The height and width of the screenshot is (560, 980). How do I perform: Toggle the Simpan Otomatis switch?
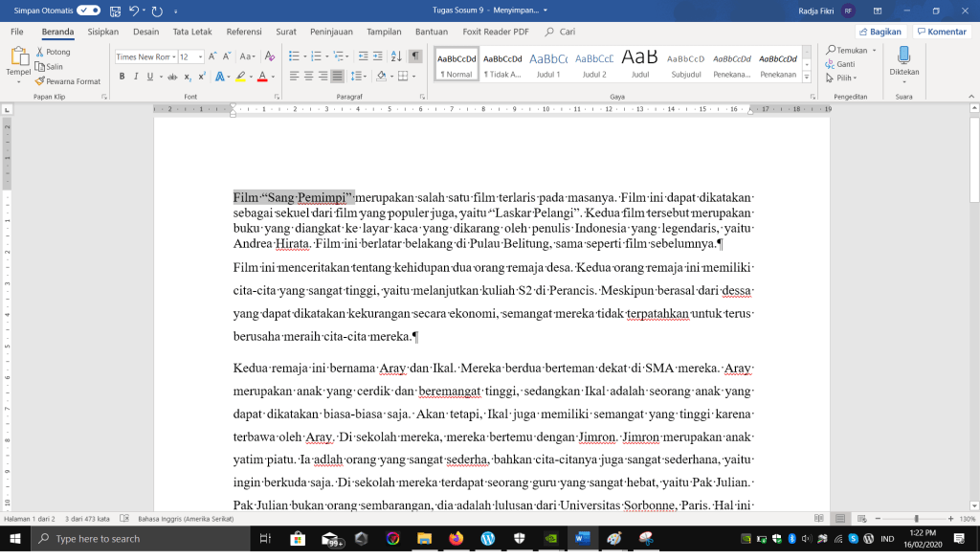coord(89,11)
